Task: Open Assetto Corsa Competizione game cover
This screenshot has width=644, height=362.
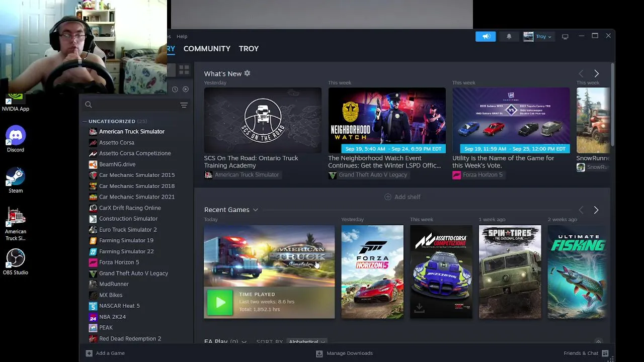Action: point(441,271)
